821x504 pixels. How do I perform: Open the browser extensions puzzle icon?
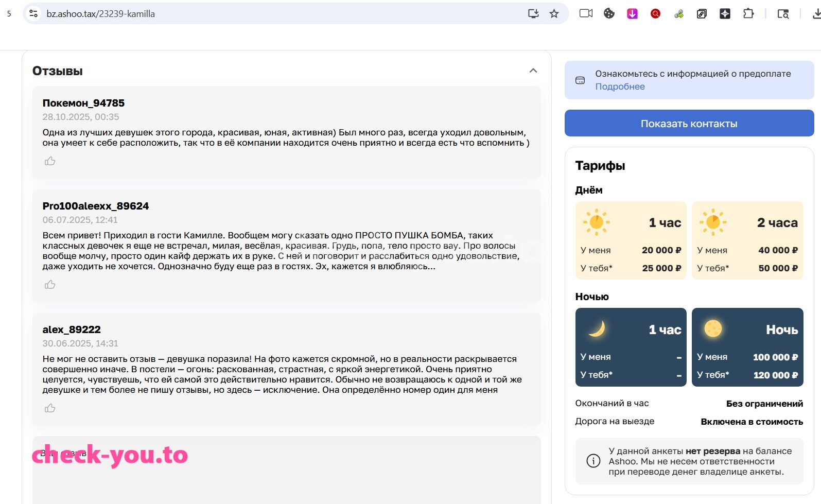(748, 14)
